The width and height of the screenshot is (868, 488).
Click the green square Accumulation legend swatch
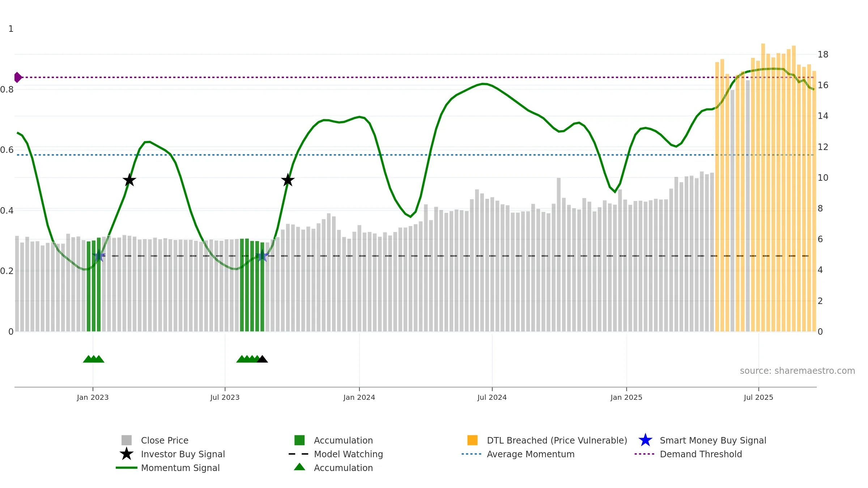299,440
